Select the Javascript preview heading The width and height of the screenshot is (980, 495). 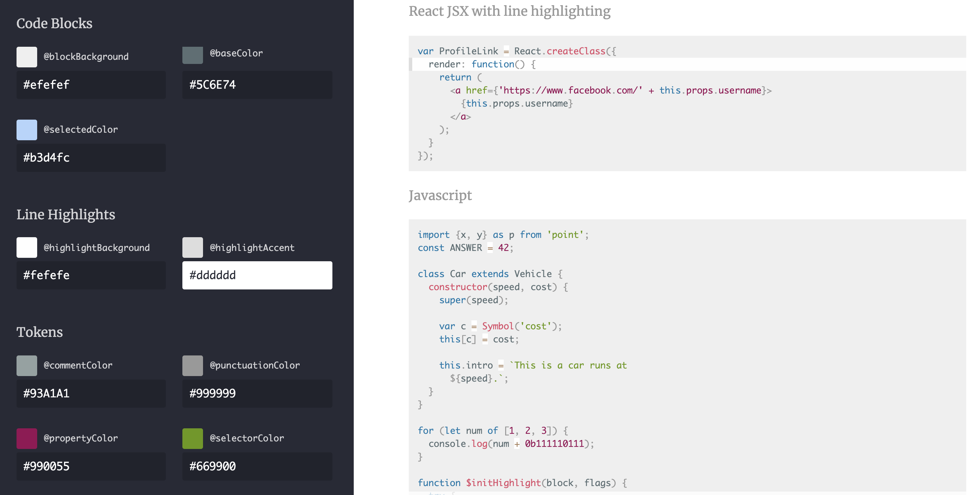(x=440, y=195)
